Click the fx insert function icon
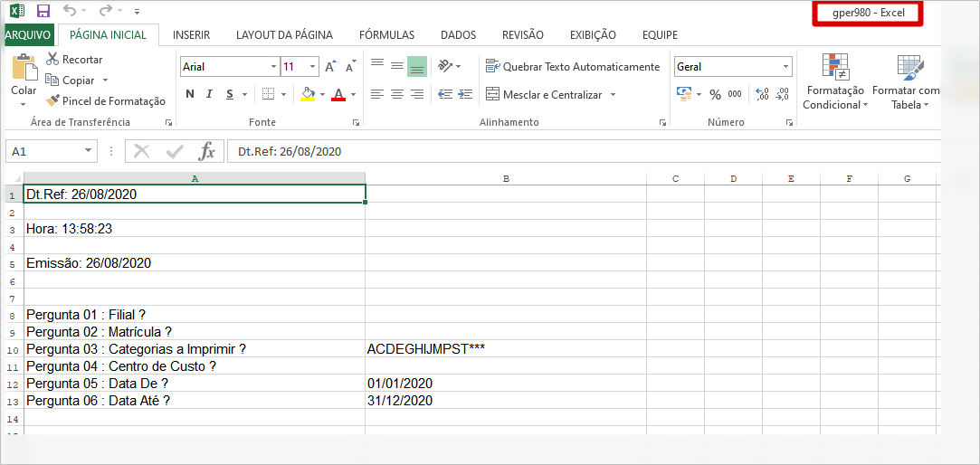980x465 pixels. pyautogui.click(x=207, y=151)
